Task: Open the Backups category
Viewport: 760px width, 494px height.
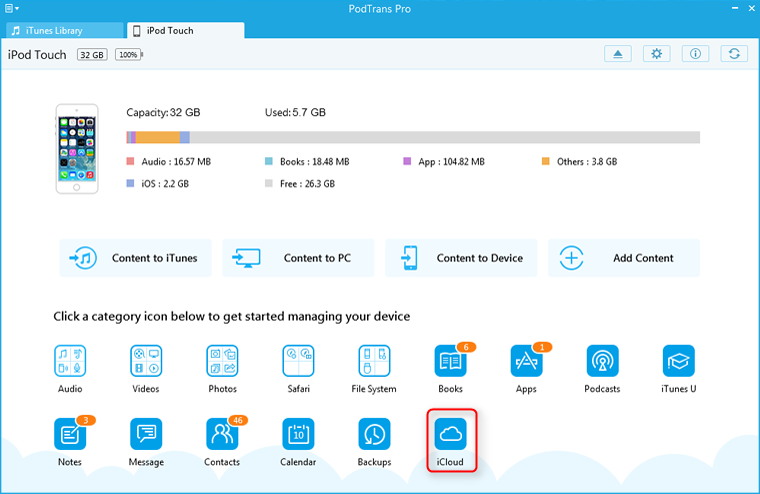Action: (x=375, y=434)
